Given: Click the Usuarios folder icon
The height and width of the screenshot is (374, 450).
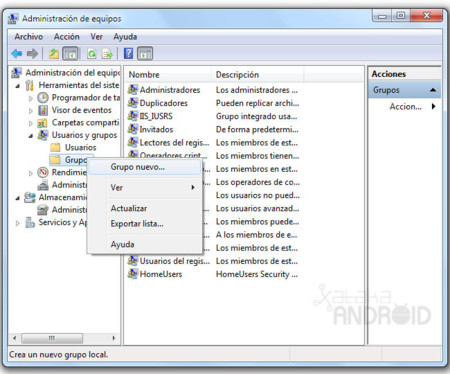Looking at the screenshot, I should click(x=55, y=147).
